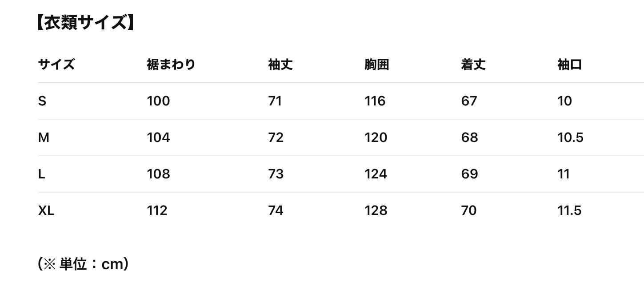Click chest value 124 in L row

(376, 174)
